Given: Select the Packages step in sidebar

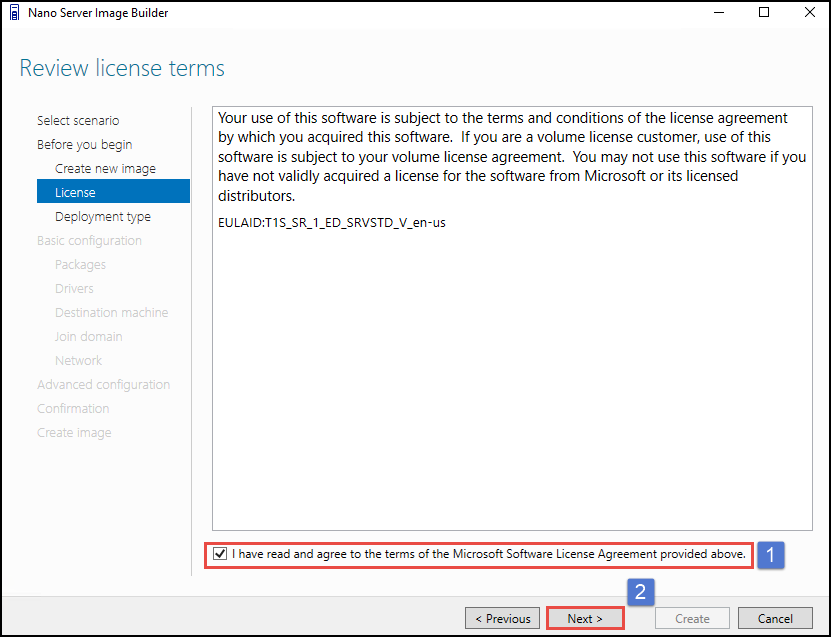Looking at the screenshot, I should pos(80,264).
